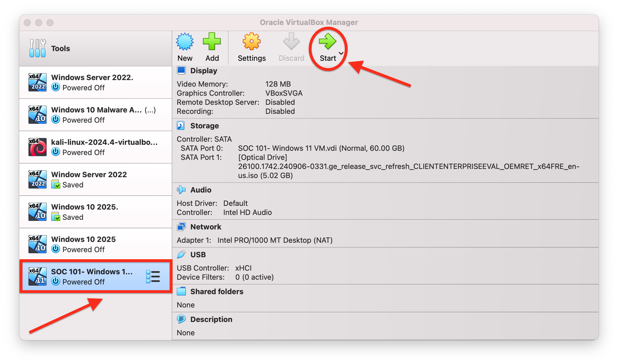Open the Display settings heading link
The image size is (618, 364).
click(204, 71)
